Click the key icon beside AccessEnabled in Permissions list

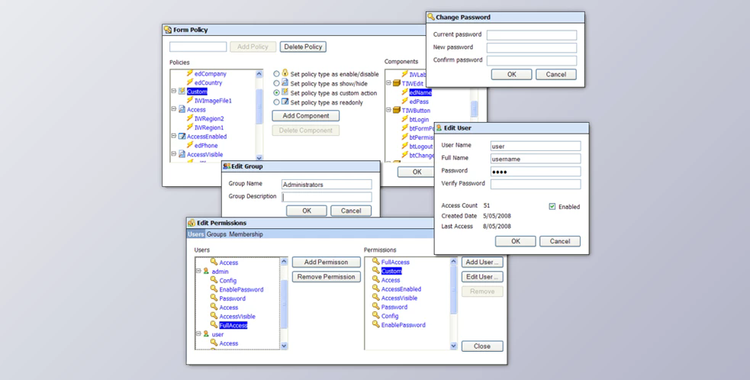376,289
